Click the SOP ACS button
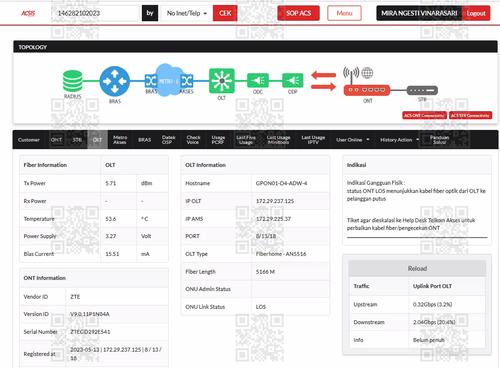 coord(298,13)
